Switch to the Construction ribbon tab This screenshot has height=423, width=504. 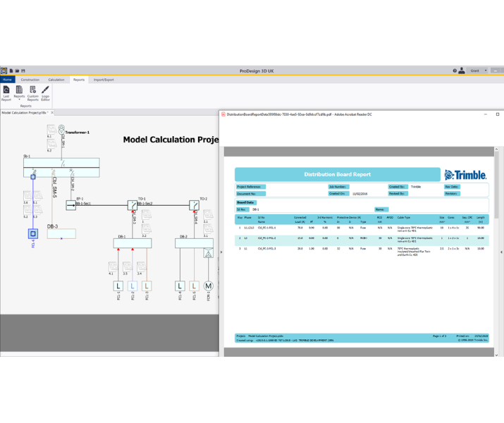click(x=30, y=80)
